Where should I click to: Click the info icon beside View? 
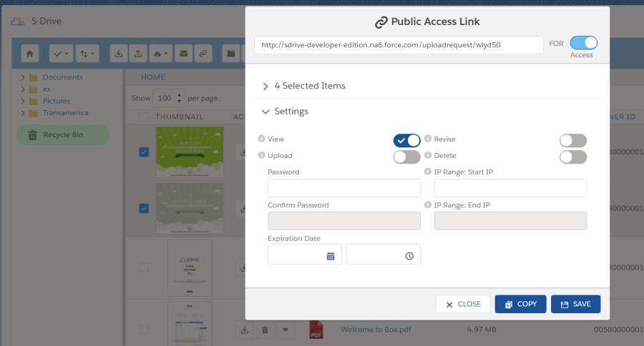[x=261, y=139]
